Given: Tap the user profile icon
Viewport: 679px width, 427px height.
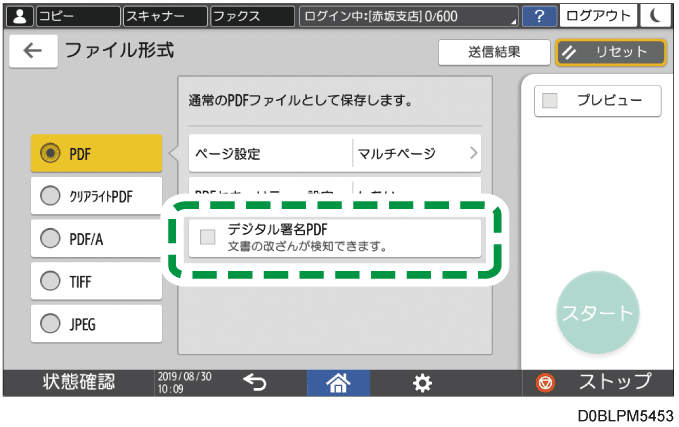Looking at the screenshot, I should (19, 16).
